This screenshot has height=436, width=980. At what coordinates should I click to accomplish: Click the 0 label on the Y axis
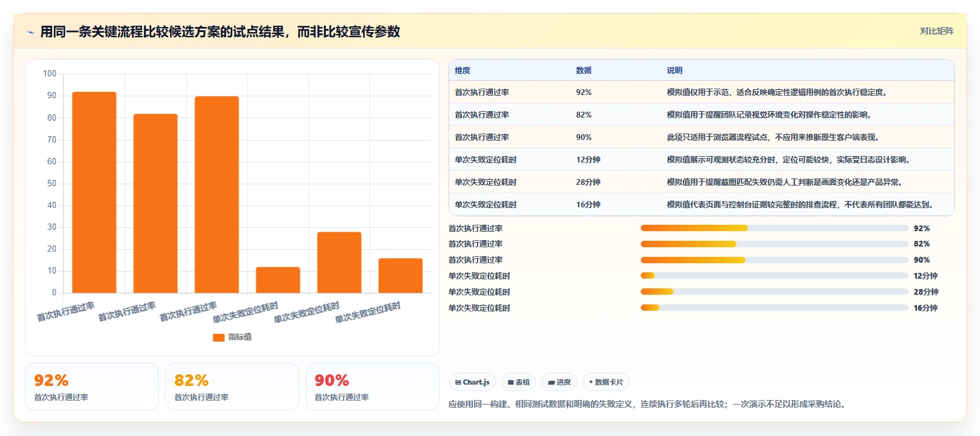pos(54,293)
